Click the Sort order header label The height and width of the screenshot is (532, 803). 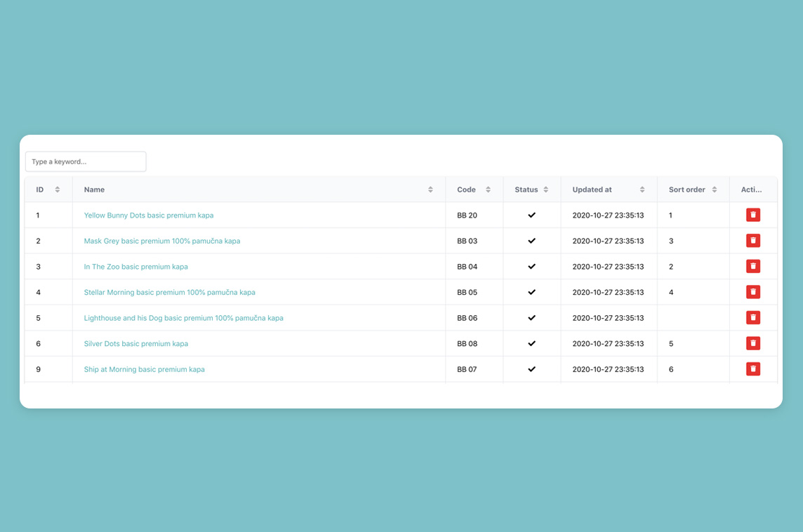686,189
